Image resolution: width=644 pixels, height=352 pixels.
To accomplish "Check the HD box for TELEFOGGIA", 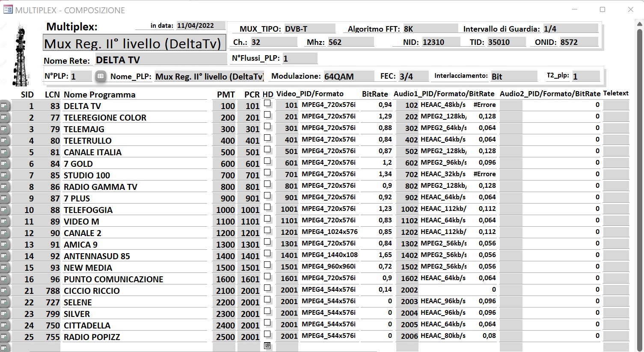I will (x=267, y=207).
